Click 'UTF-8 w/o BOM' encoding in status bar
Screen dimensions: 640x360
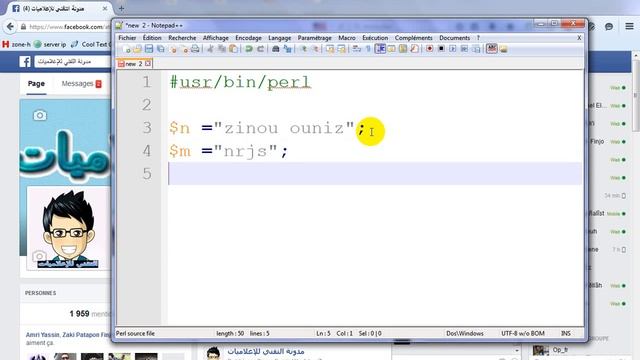(x=523, y=333)
